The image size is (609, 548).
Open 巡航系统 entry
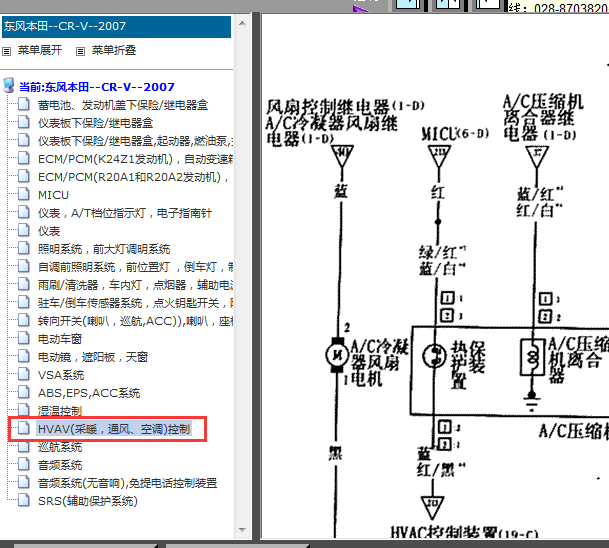pyautogui.click(x=59, y=447)
